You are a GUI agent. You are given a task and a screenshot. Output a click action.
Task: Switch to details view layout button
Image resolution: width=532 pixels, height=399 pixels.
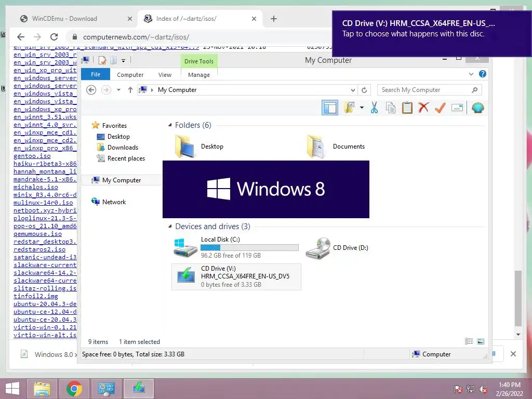[469, 341]
